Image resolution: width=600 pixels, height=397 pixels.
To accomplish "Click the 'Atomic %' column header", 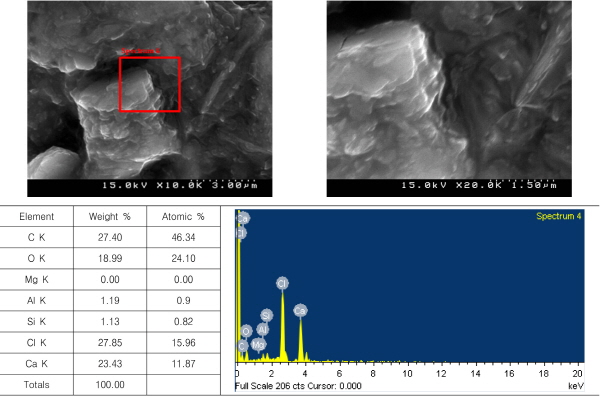I will pos(183,217).
